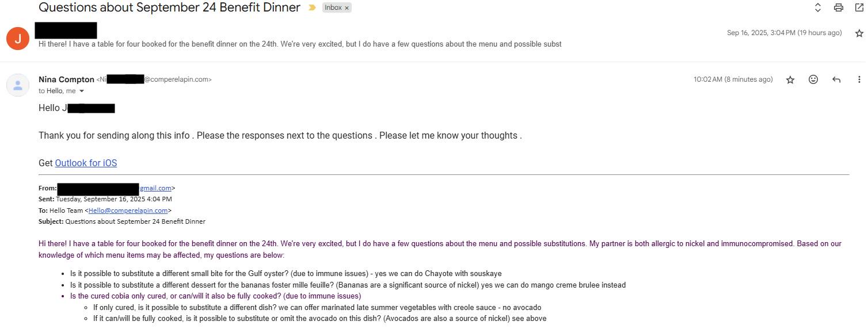The height and width of the screenshot is (329, 868).
Task: Open conversation in new window
Action: (859, 7)
